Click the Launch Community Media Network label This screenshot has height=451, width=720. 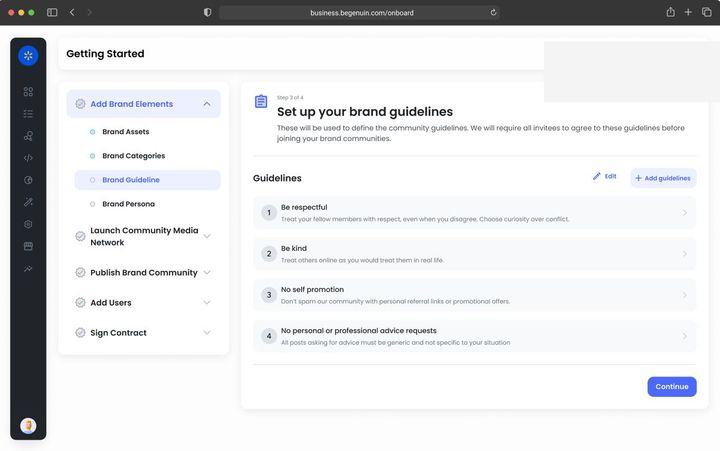pyautogui.click(x=144, y=236)
